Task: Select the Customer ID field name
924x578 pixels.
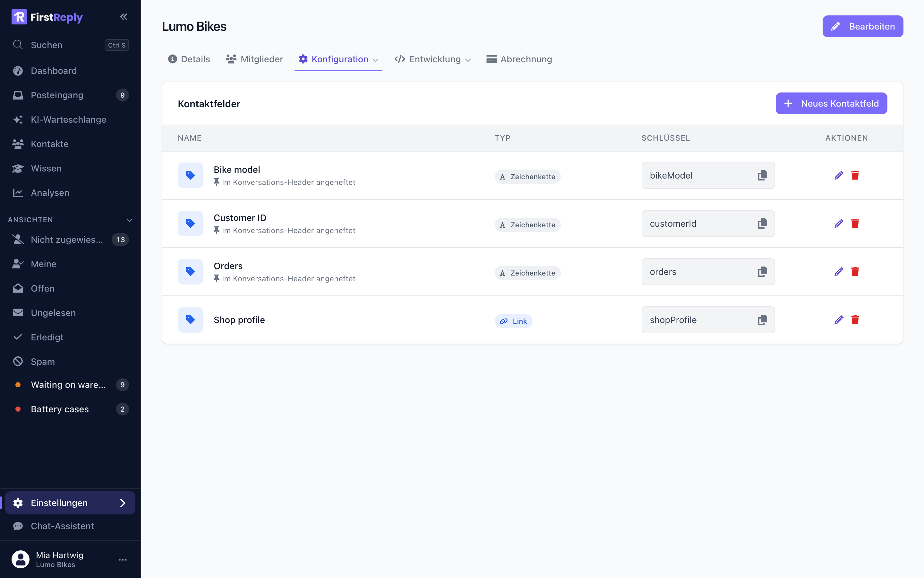Action: click(240, 218)
